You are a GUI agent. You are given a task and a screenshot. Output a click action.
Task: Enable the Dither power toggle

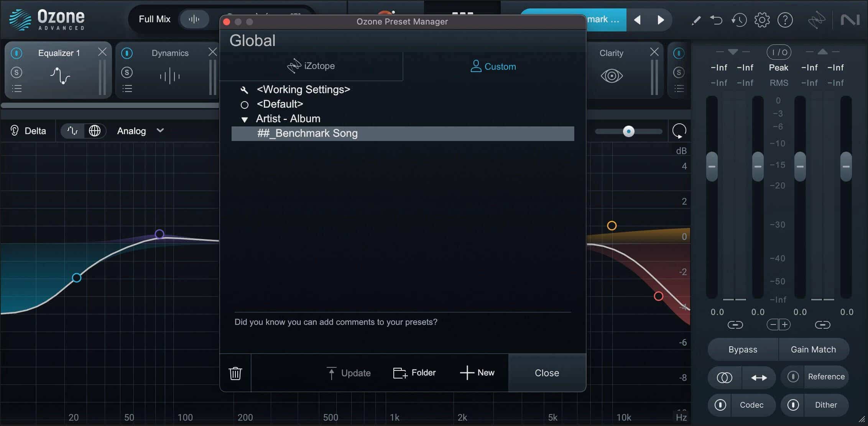(793, 405)
